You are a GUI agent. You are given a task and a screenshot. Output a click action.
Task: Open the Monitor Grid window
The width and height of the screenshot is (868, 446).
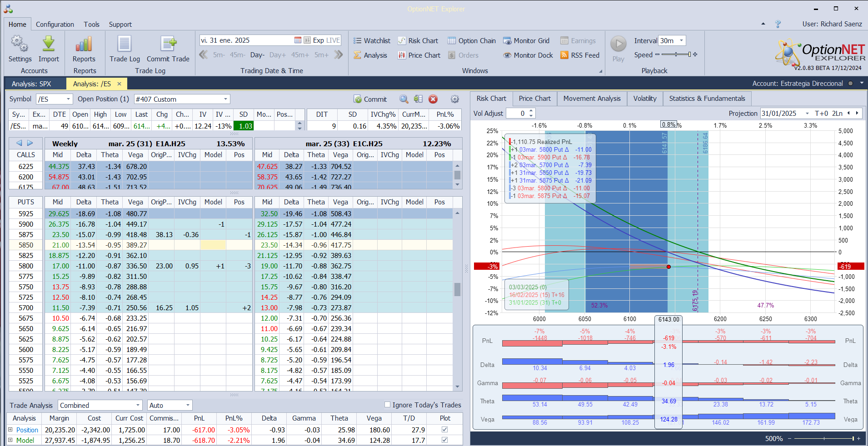pyautogui.click(x=526, y=41)
